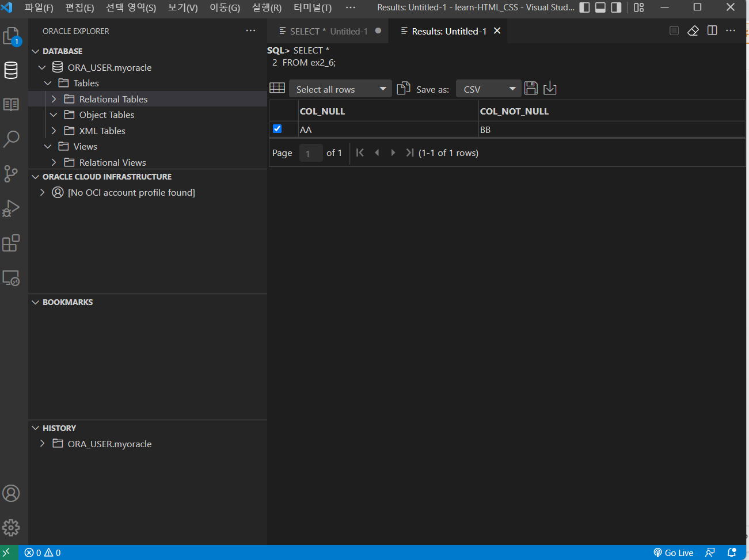This screenshot has width=749, height=560.
Task: Close the Results: Untitled-1 tab
Action: coord(497,31)
